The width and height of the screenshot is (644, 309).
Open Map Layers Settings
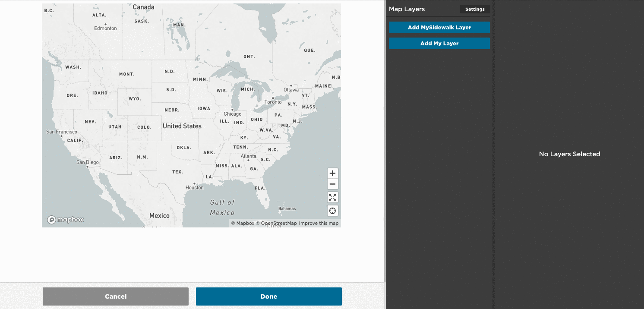(x=475, y=9)
